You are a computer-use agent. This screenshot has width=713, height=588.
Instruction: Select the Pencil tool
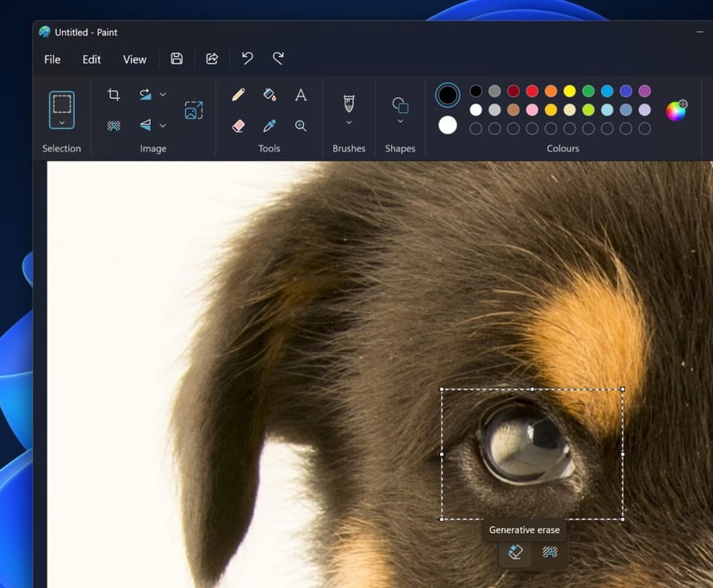(x=238, y=95)
